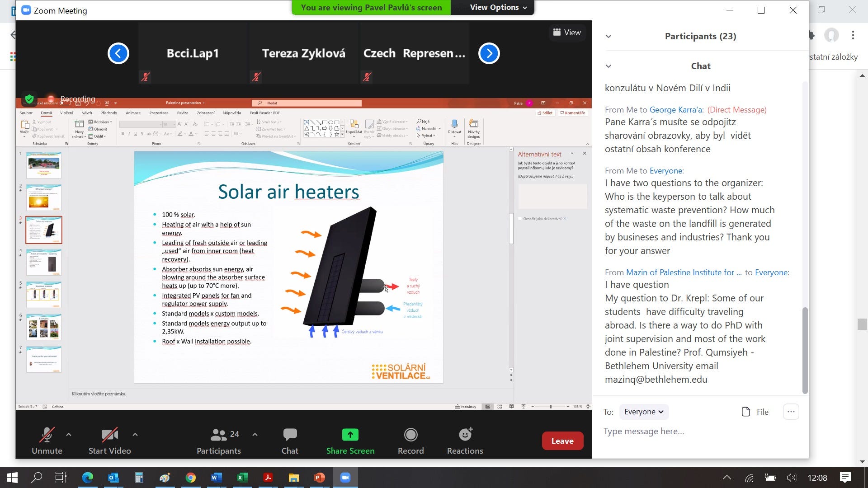Screen dimensions: 868x488
Task: Click the Record circle icon
Action: [x=410, y=435]
